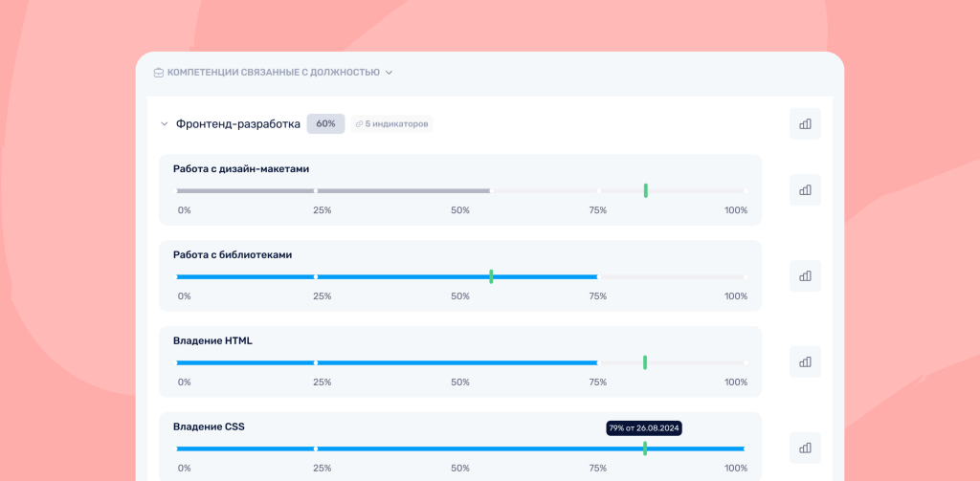Viewport: 980px width, 481px height.
Task: Click the Владение HTML label
Action: [212, 341]
